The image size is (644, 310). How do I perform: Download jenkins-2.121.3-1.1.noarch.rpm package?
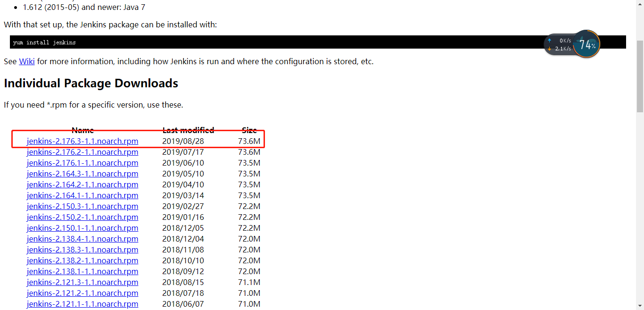pyautogui.click(x=82, y=282)
